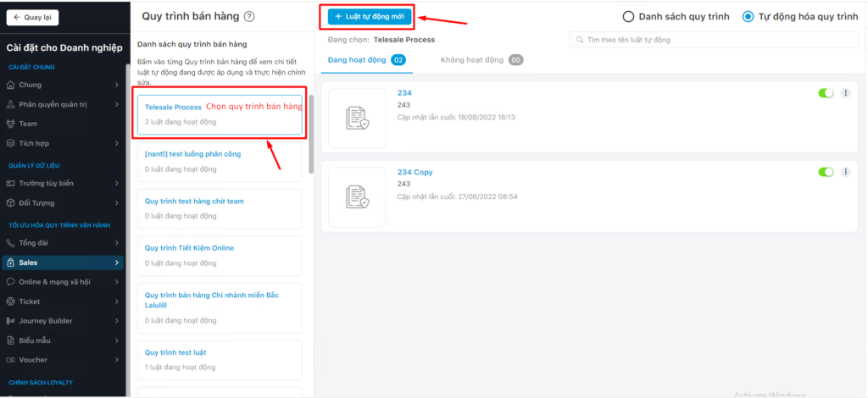Image resolution: width=868 pixels, height=398 pixels.
Task: Select Quy trình bán hàng Chi nhánh miền Bắc
Action: coord(220,307)
